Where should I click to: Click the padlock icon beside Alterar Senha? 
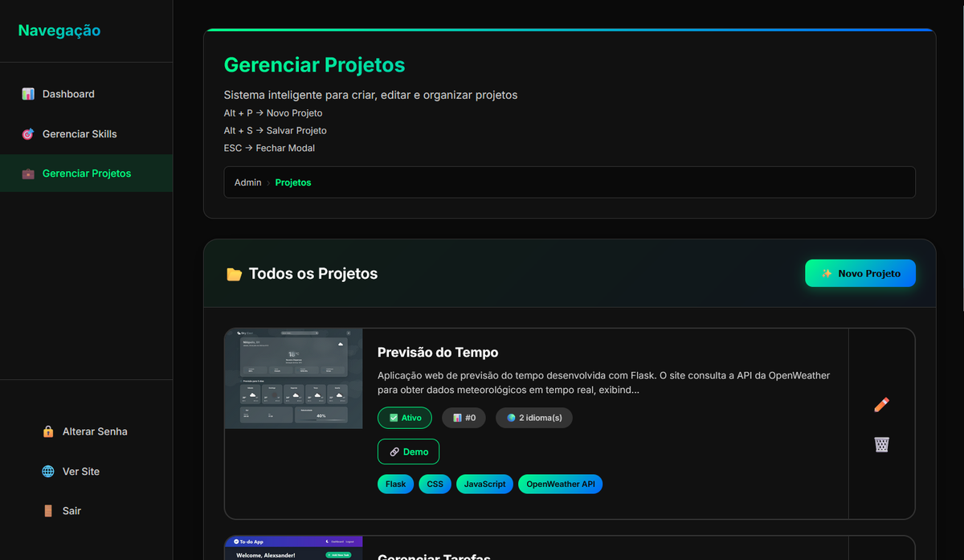(x=48, y=431)
